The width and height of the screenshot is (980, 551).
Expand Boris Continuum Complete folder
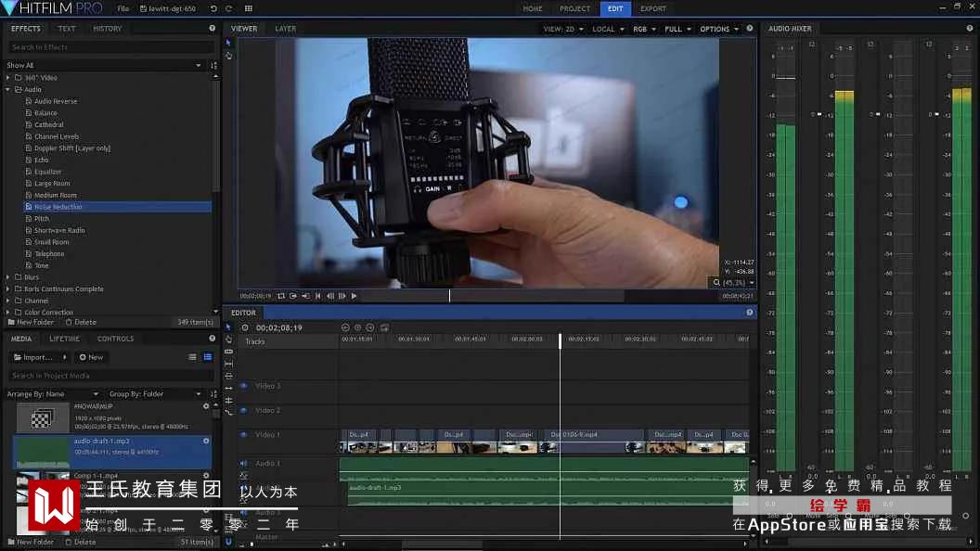point(8,288)
